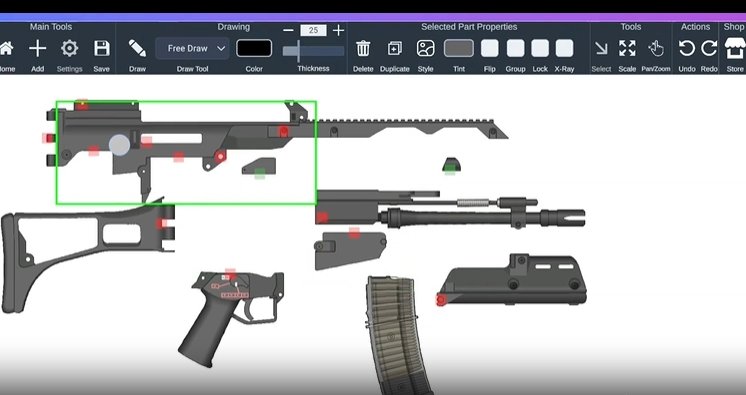The image size is (746, 395).
Task: Undo the last action
Action: pyautogui.click(x=687, y=49)
